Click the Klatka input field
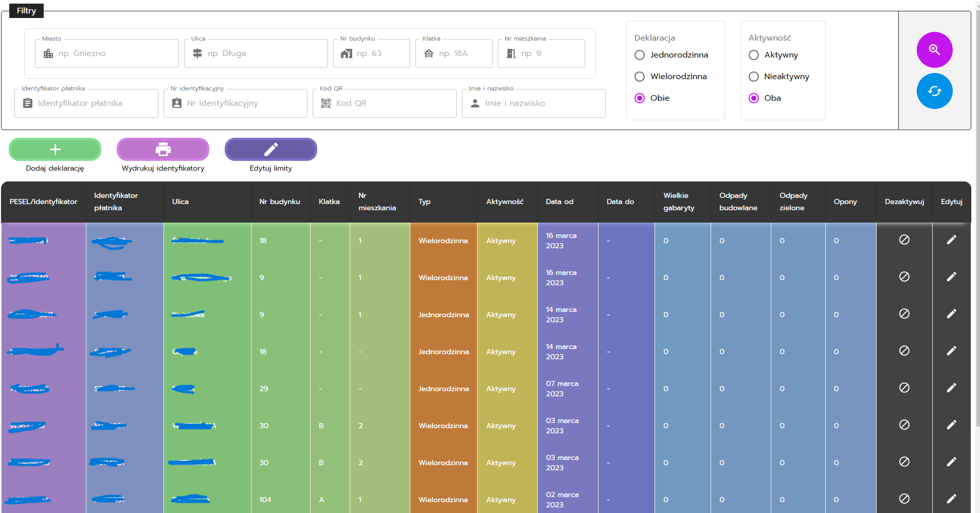Viewport: 980px width, 513px height. click(x=454, y=53)
